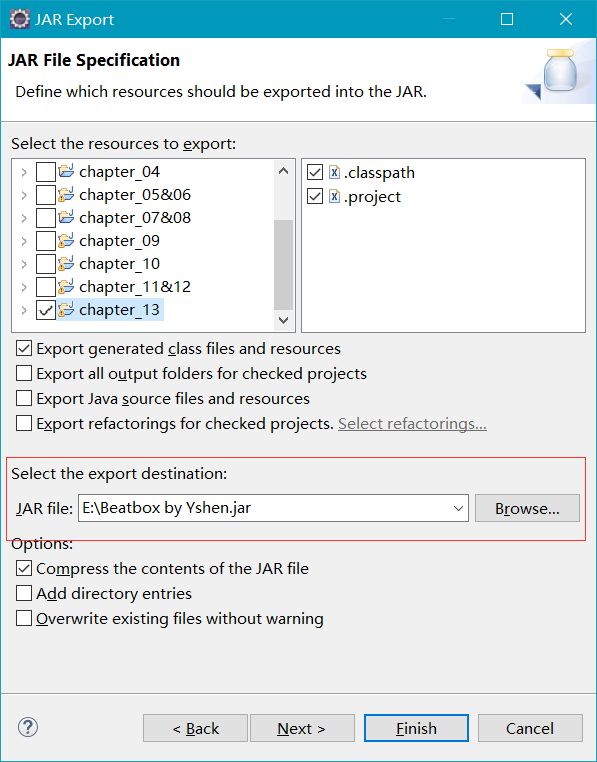Click the .project file icon
The width and height of the screenshot is (597, 762).
334,196
